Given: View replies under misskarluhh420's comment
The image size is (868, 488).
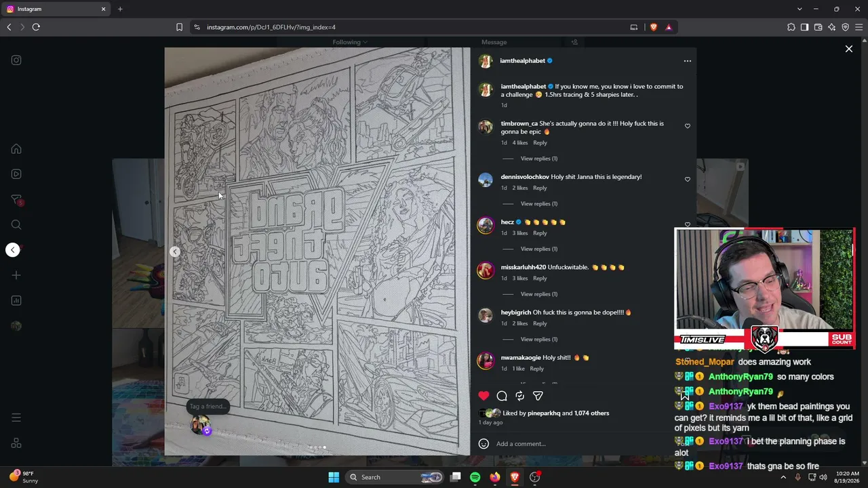Looking at the screenshot, I should [x=539, y=294].
